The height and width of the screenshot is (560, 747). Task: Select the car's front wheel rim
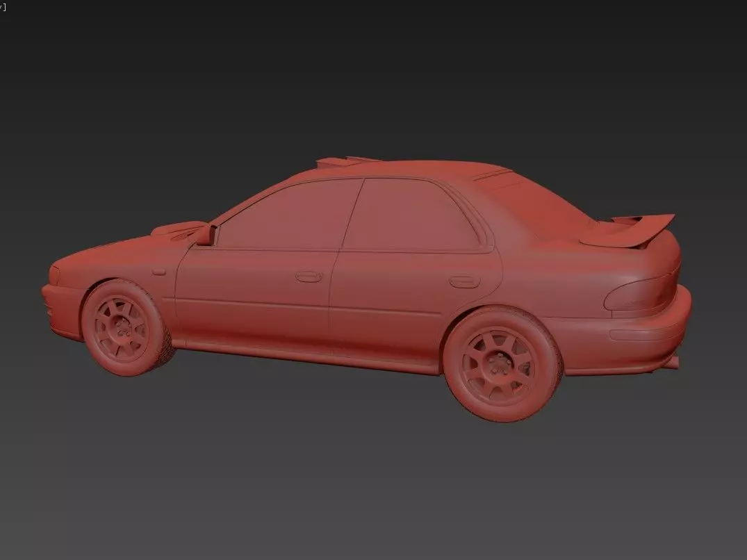coord(122,329)
